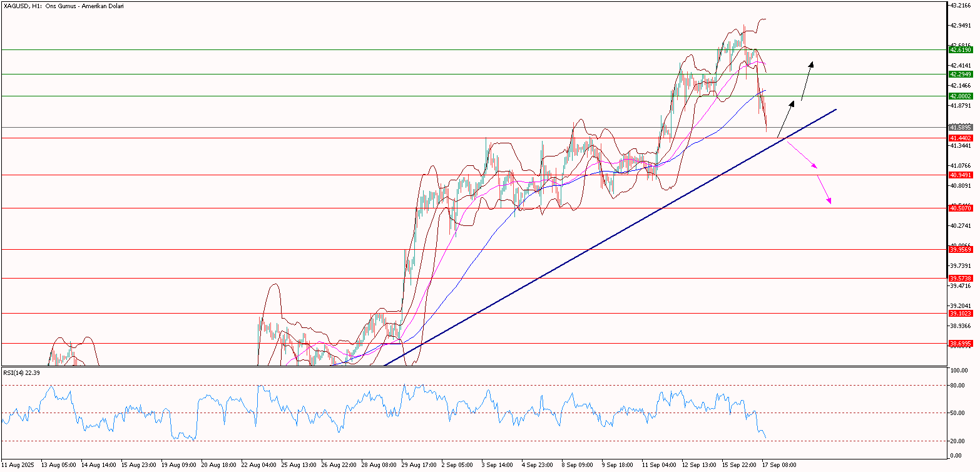
Task: Click the 39.7391 price scale value
Action: 961,265
